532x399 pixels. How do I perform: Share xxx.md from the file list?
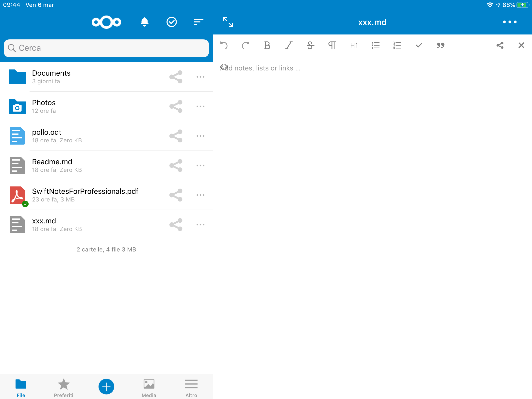[x=176, y=225]
